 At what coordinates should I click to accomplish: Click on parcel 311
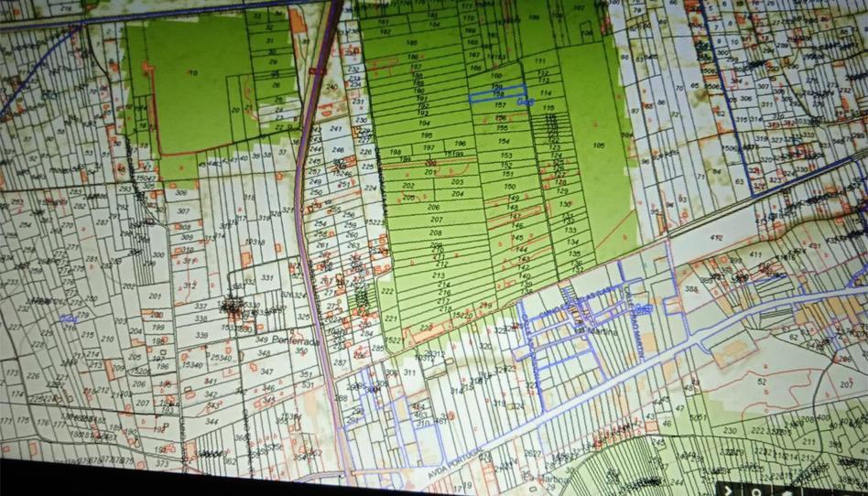[408, 373]
